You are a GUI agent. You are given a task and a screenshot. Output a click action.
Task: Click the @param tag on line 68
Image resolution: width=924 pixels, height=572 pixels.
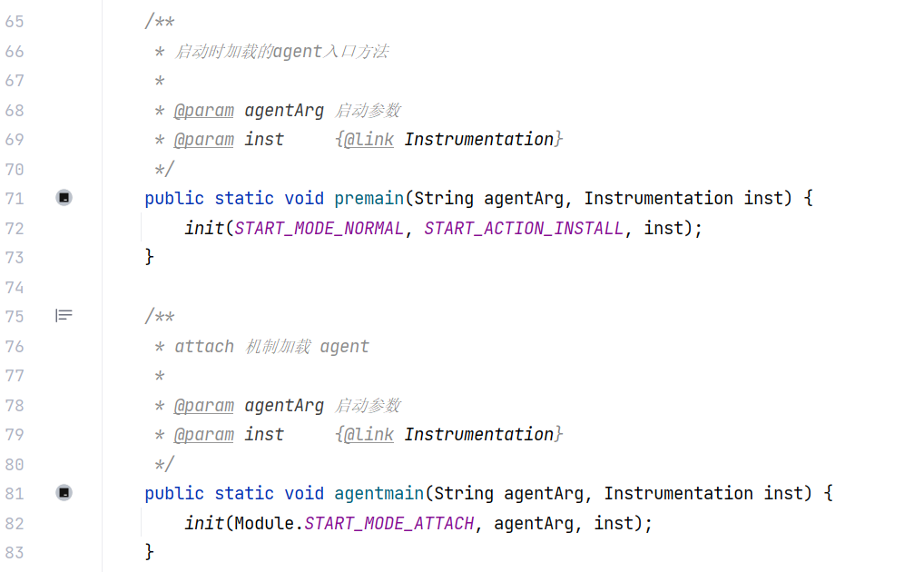pyautogui.click(x=204, y=110)
